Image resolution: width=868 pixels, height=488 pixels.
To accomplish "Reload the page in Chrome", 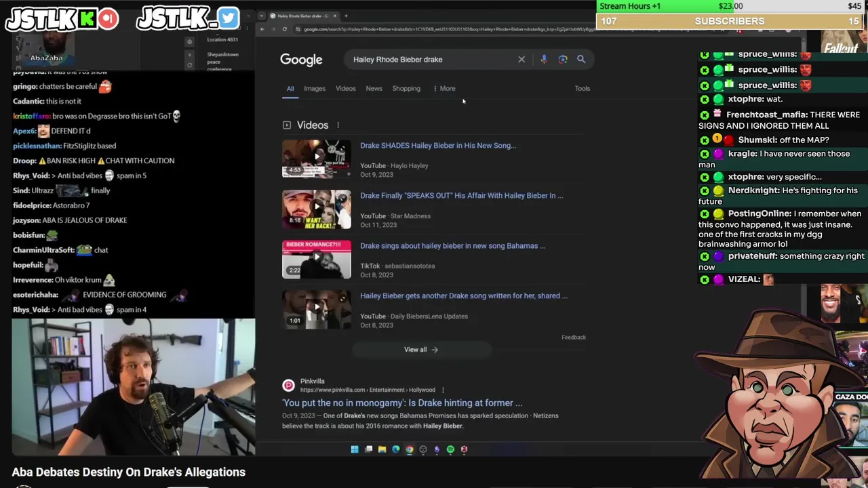I will point(285,29).
